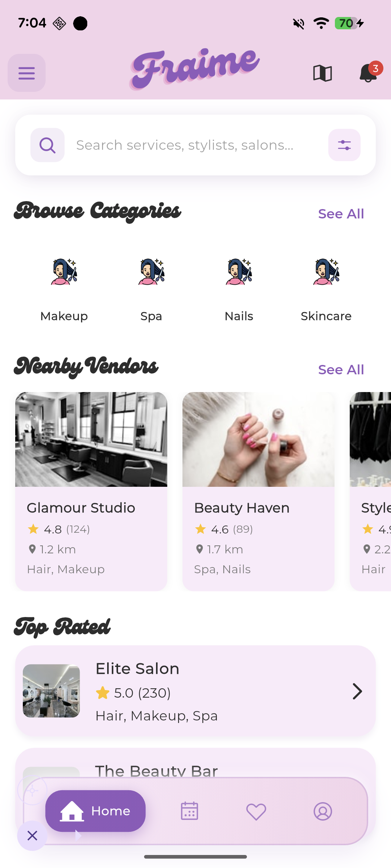Open the map view icon

(322, 73)
